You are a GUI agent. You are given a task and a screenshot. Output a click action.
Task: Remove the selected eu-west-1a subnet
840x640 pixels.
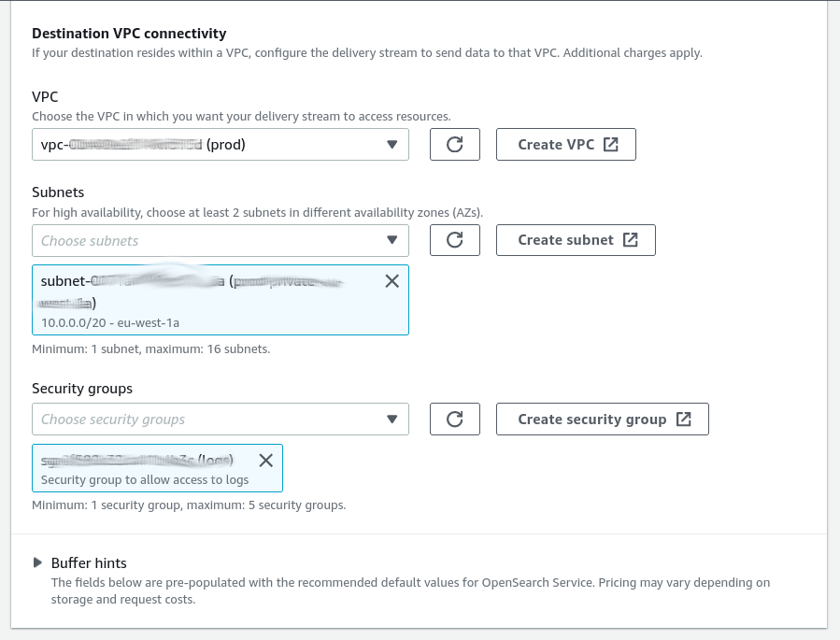pos(392,281)
